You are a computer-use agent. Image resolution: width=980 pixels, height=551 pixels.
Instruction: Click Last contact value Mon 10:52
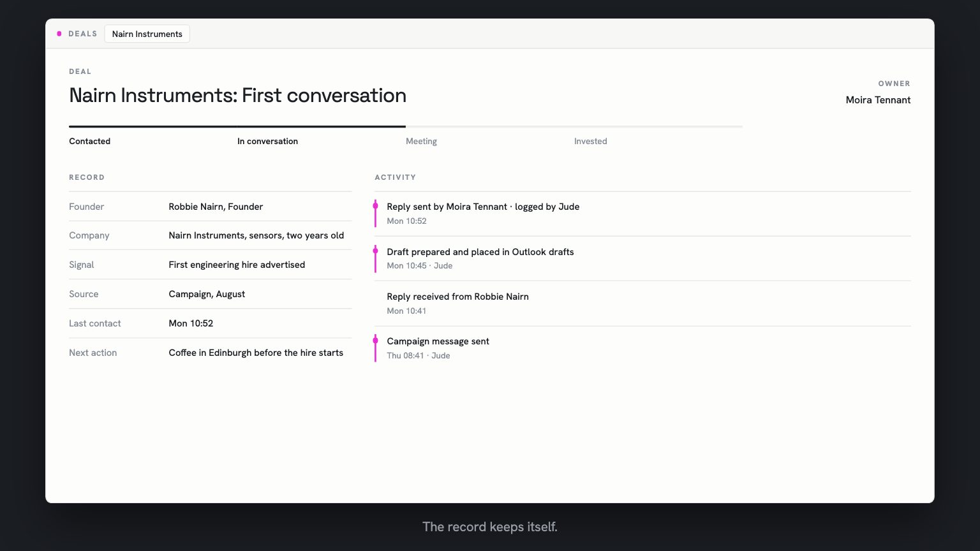[x=191, y=323]
